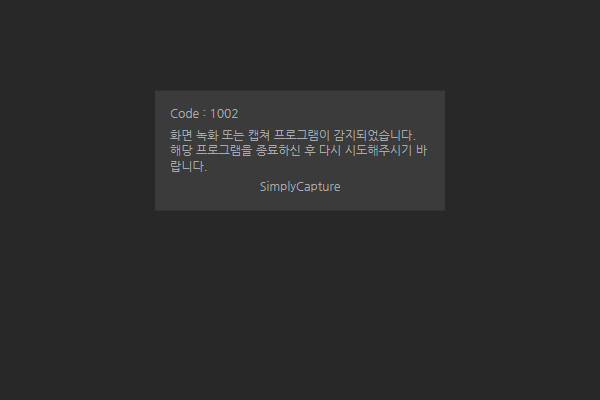The width and height of the screenshot is (600, 400).
Task: Click the word "해당" starting line two
Action: (181, 150)
